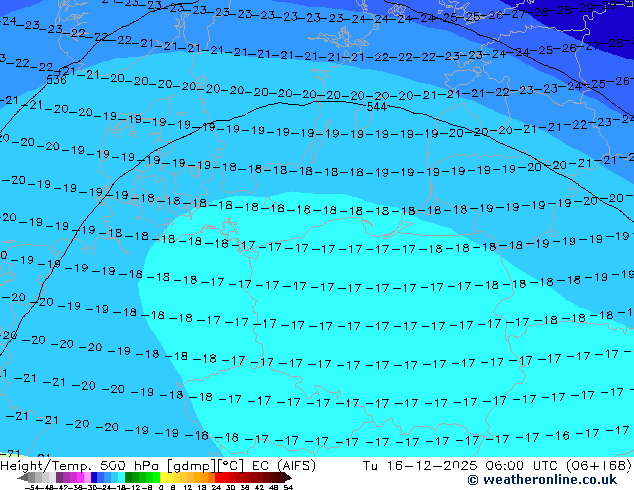The height and width of the screenshot is (490, 634).
Task: Click the 536 height contour label
Action: coord(56,80)
